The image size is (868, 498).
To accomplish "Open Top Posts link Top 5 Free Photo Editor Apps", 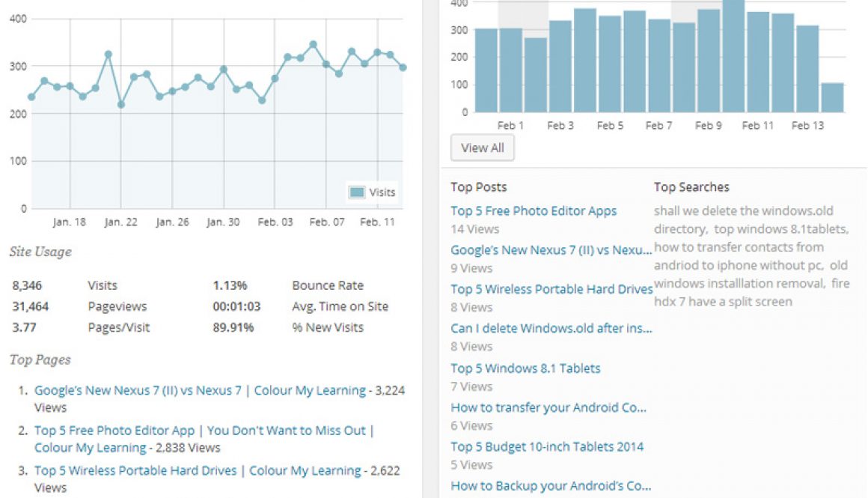I will [x=534, y=211].
